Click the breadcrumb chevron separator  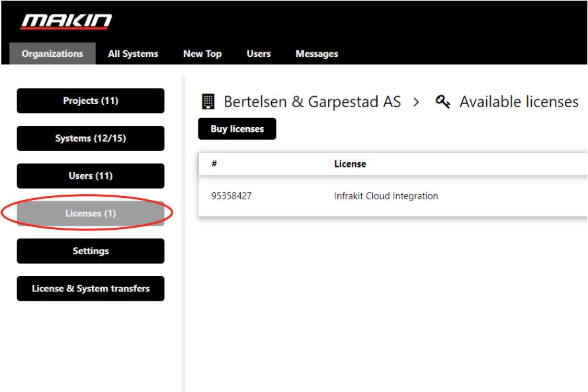point(416,102)
